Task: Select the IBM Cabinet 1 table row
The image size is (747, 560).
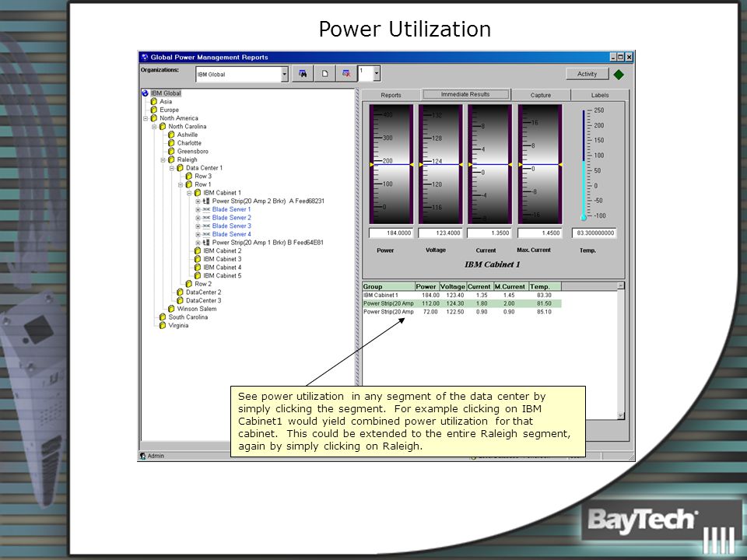Action: point(461,296)
